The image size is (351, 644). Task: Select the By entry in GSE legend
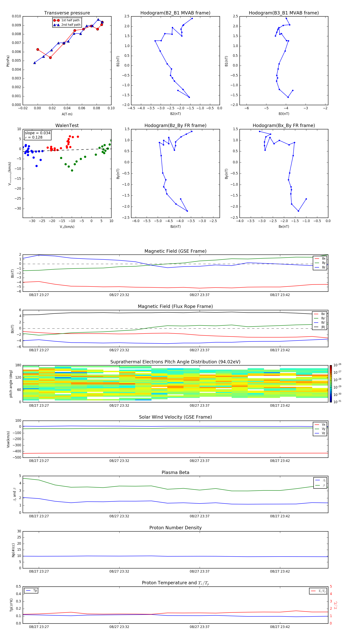[320, 263]
